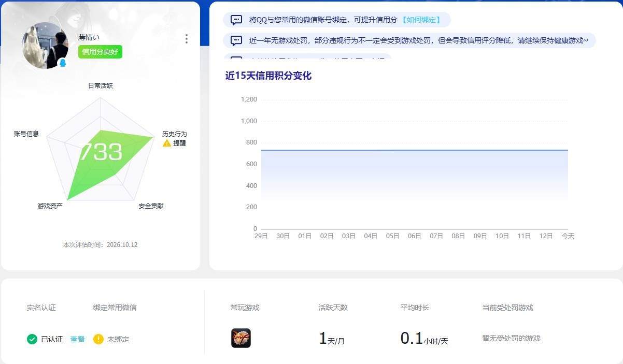Click the 信用分良好 green badge
This screenshot has height=364, width=623.
point(100,52)
